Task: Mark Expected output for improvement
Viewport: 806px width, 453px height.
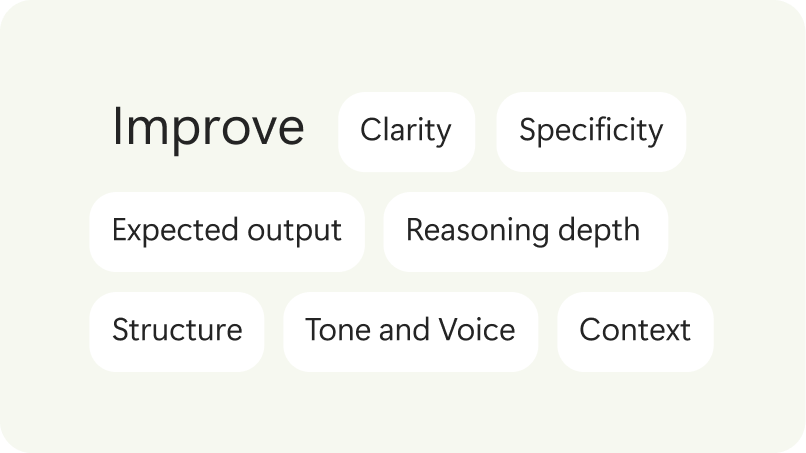Action: (227, 232)
